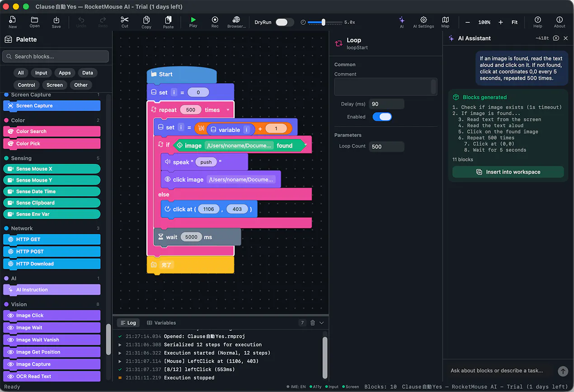Toggle the Enabled switch

click(382, 117)
